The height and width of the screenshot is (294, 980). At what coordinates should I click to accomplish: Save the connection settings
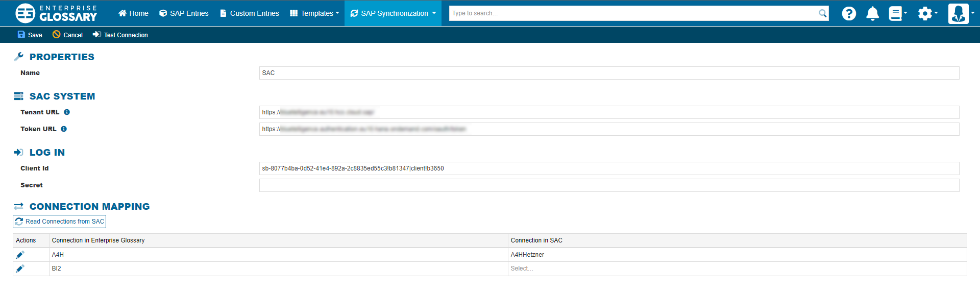click(x=30, y=35)
